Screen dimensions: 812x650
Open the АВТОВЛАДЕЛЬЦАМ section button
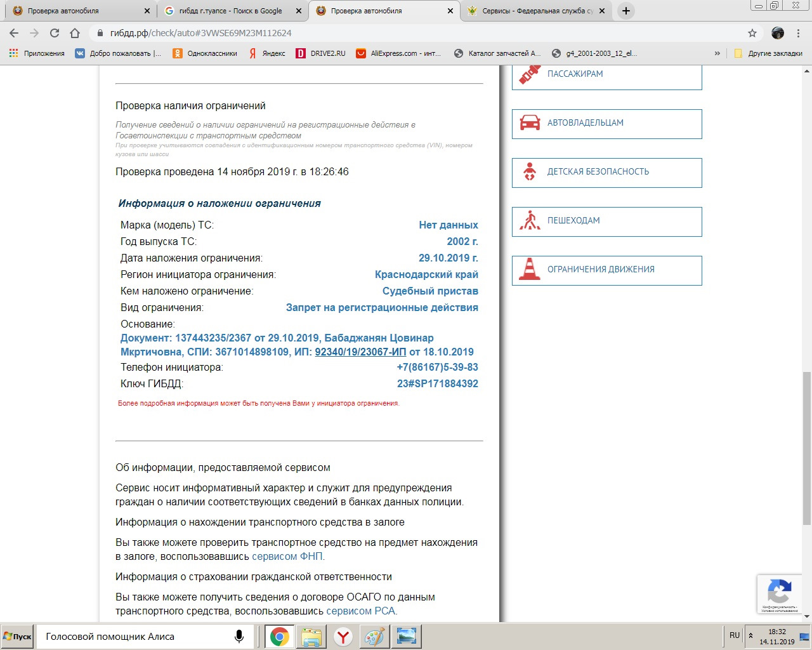606,124
